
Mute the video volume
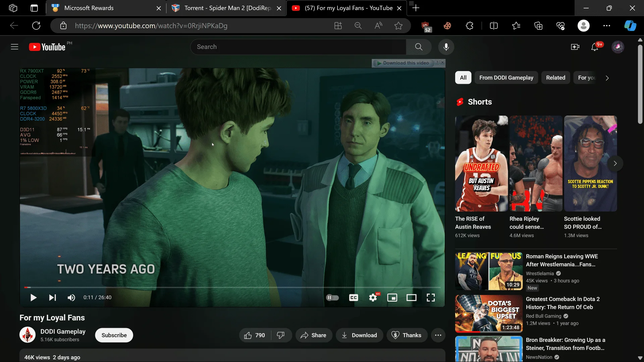coord(71,298)
